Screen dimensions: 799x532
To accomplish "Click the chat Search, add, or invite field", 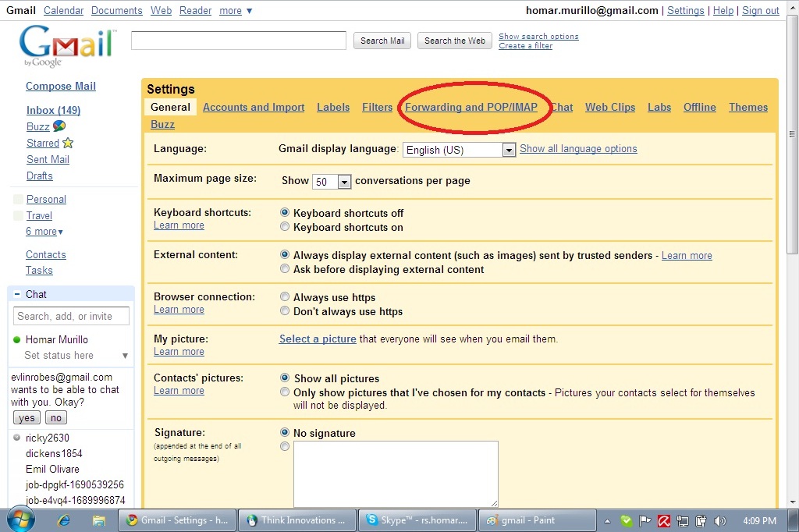I will coord(71,316).
